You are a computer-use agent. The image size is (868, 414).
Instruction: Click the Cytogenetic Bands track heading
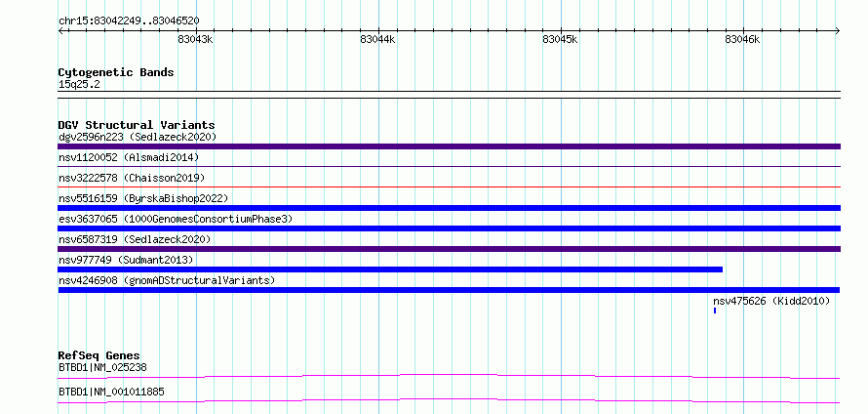coord(116,72)
